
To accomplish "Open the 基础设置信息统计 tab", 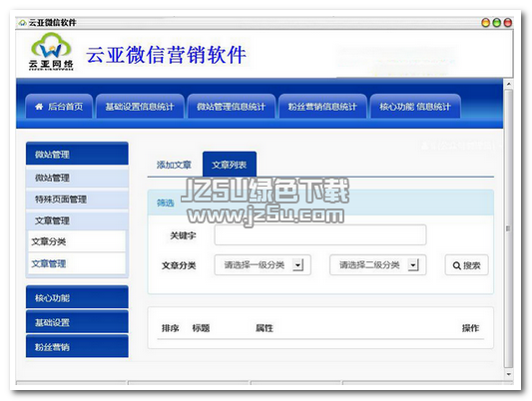I will 140,107.
